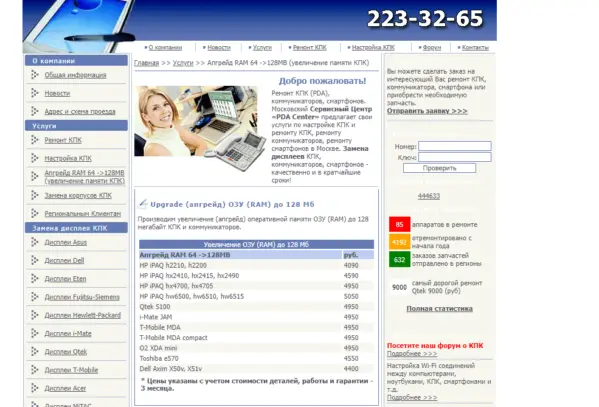This screenshot has height=407, width=599.
Task: Click the 'Проверить' button
Action: [x=439, y=168]
